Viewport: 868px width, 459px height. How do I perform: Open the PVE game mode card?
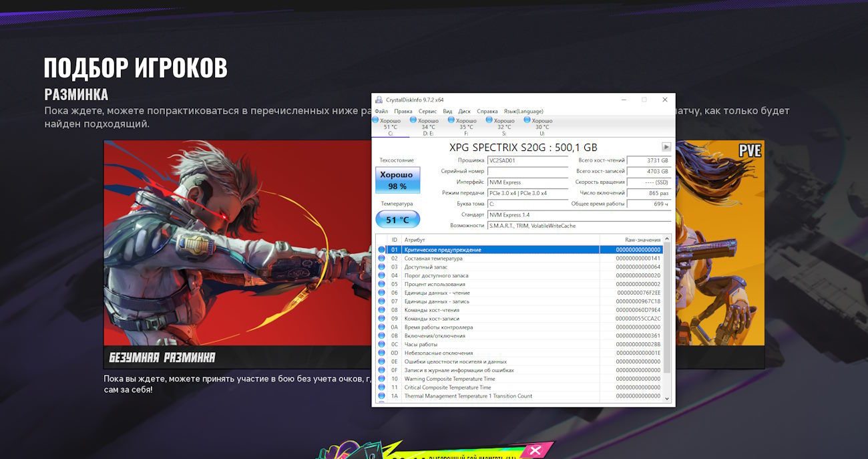720,254
